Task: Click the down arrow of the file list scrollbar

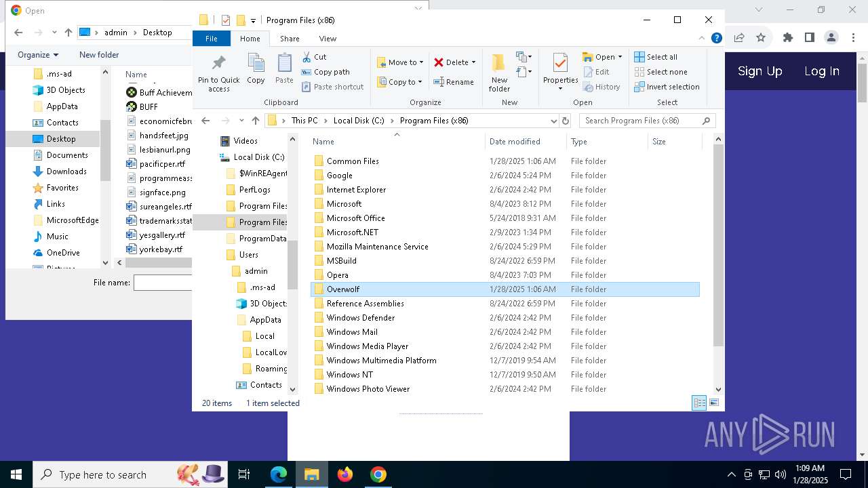Action: tap(719, 390)
